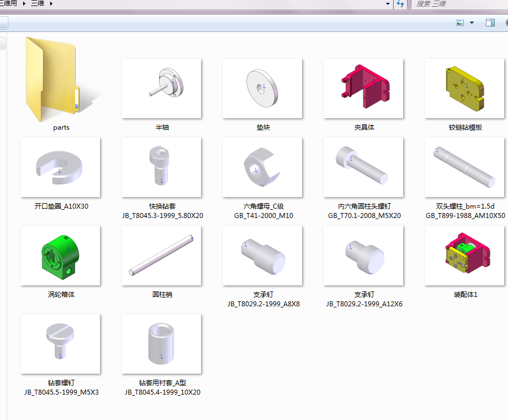Select the 六角螺母_C级 thumbnail

point(262,167)
